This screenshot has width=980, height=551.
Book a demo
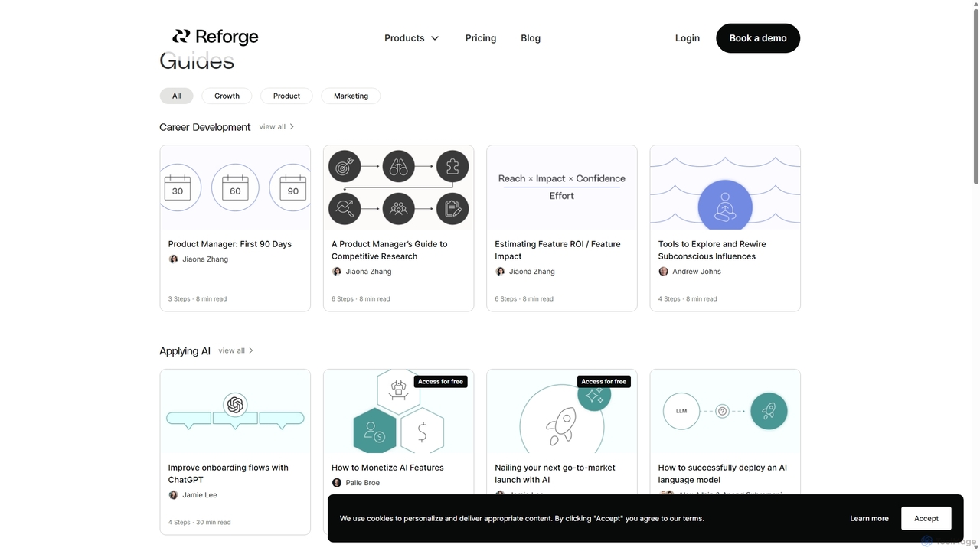[x=758, y=38]
